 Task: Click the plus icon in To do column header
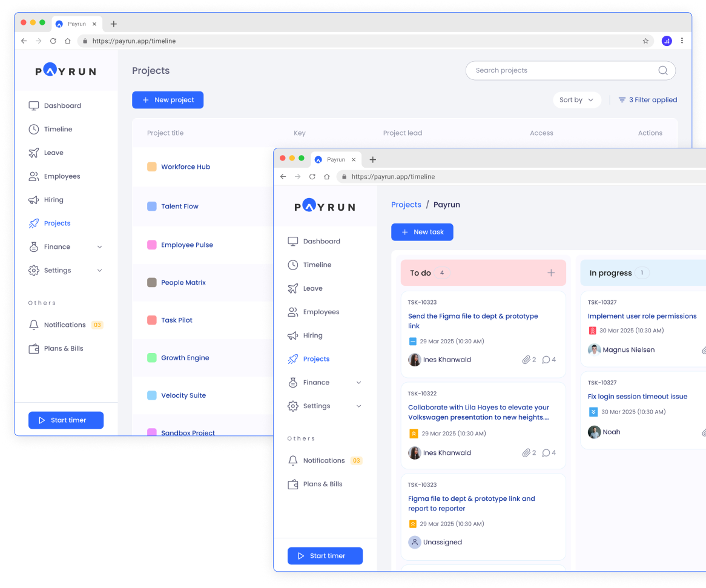pyautogui.click(x=551, y=273)
